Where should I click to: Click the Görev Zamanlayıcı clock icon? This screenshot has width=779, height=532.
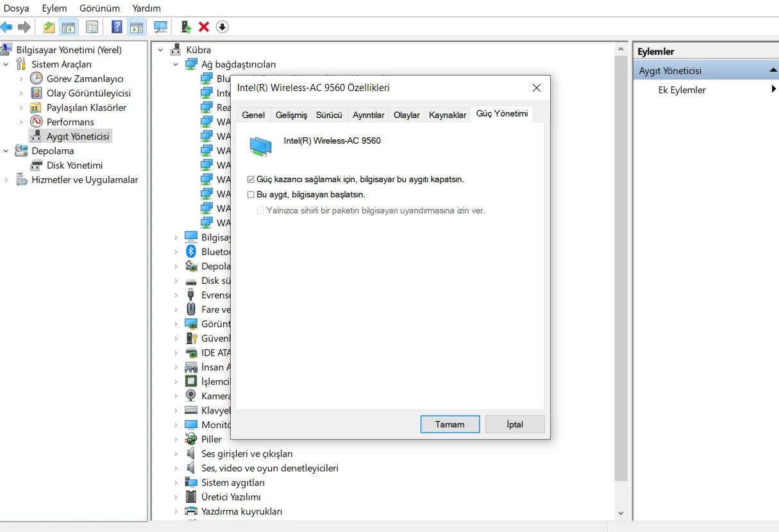[x=37, y=78]
